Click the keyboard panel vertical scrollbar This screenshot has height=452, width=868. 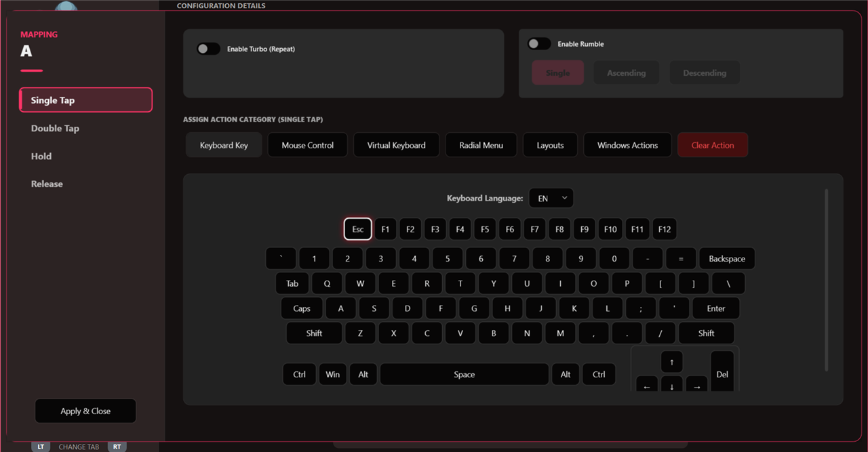[826, 281]
